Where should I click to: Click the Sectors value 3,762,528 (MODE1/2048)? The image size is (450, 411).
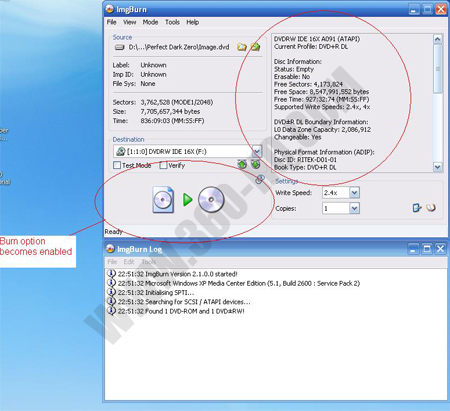[177, 102]
